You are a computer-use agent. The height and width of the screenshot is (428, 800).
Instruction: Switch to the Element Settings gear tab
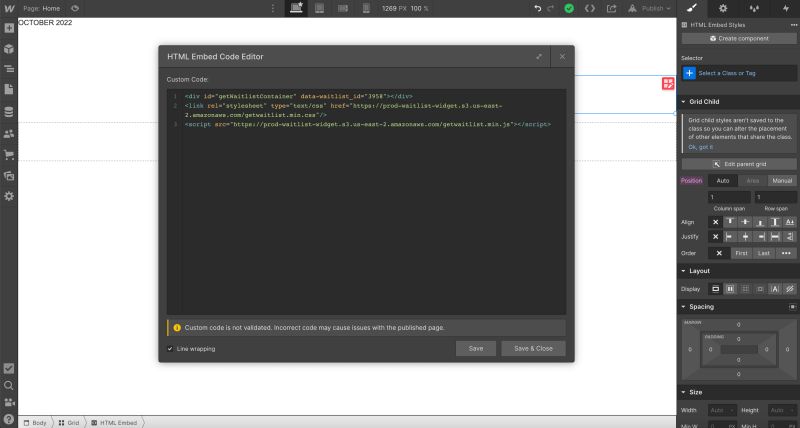pos(723,8)
